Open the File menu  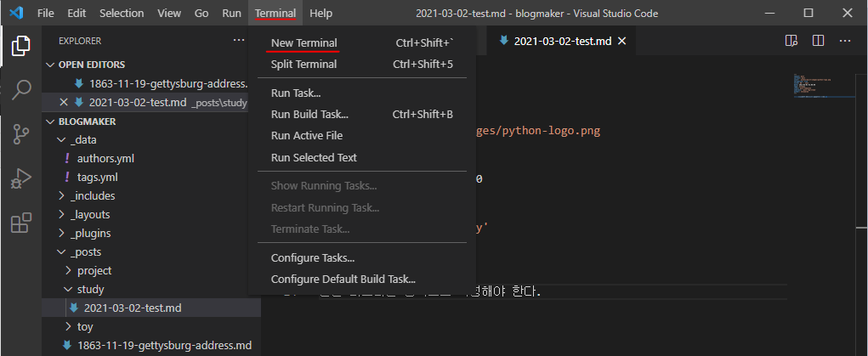click(x=45, y=13)
